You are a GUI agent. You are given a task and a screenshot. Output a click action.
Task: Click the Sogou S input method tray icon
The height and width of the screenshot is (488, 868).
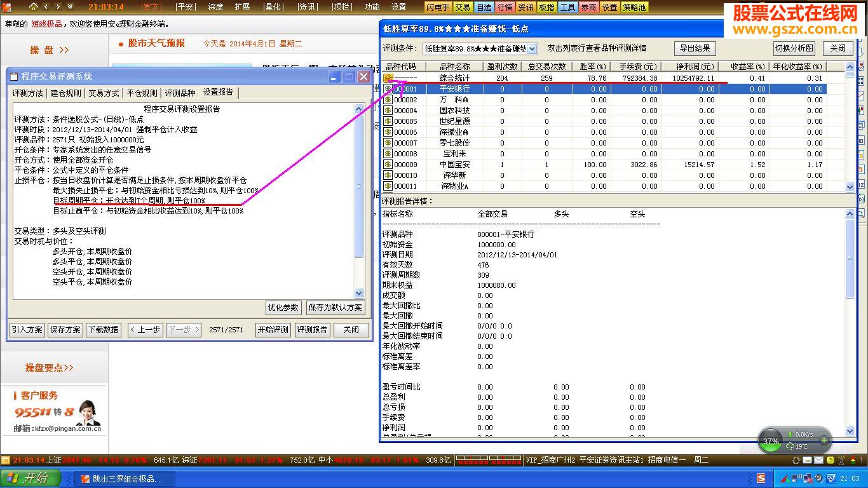(x=761, y=478)
